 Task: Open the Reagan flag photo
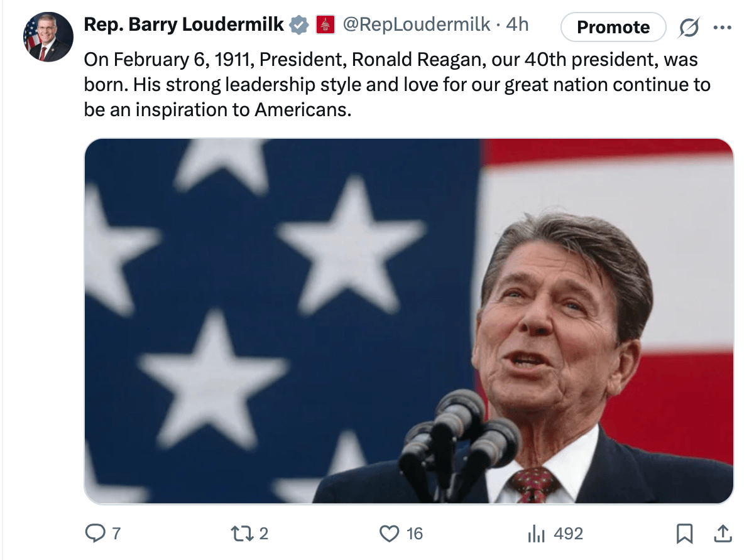(x=408, y=321)
